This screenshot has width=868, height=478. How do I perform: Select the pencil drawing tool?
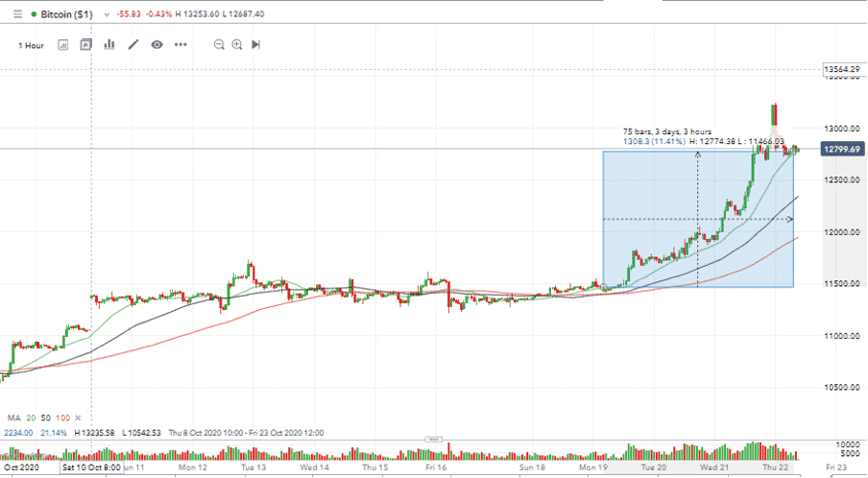pos(133,44)
